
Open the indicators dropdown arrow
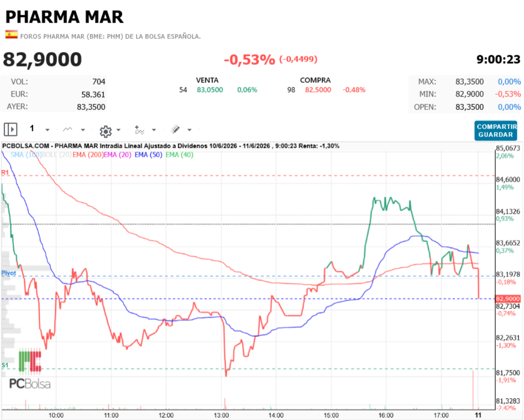pos(154,130)
